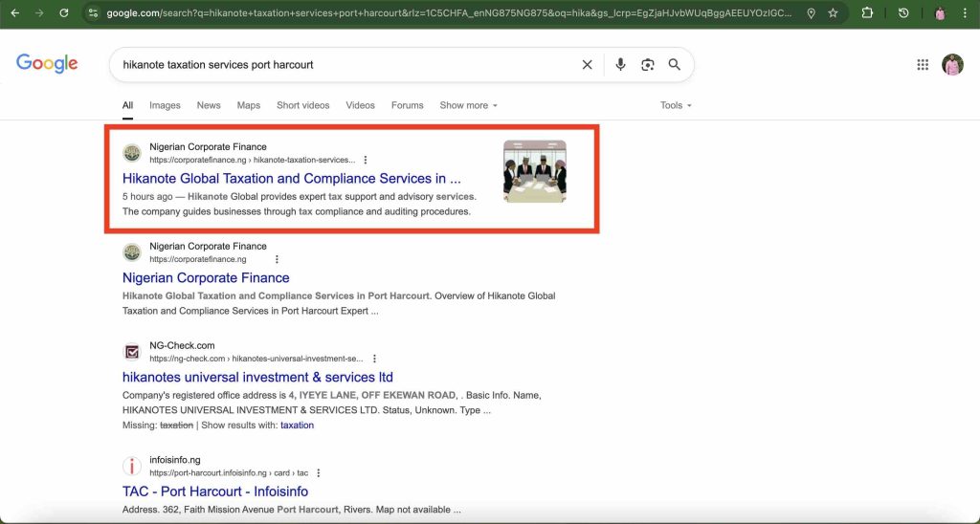The image size is (980, 524).
Task: Bookmark this page with the star icon
Action: (x=834, y=12)
